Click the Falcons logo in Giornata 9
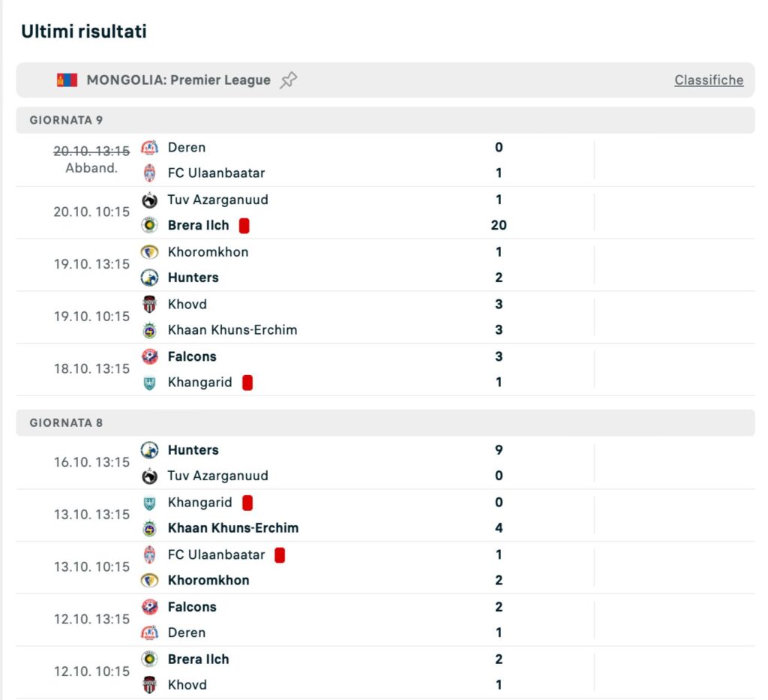The image size is (768, 700). pyautogui.click(x=150, y=357)
